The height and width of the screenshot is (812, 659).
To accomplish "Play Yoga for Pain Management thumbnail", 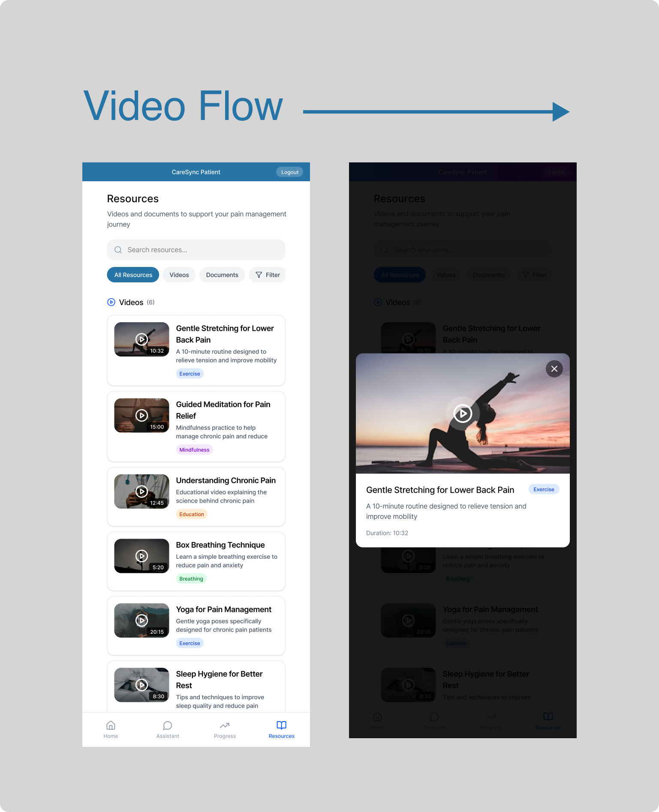I will coord(141,620).
